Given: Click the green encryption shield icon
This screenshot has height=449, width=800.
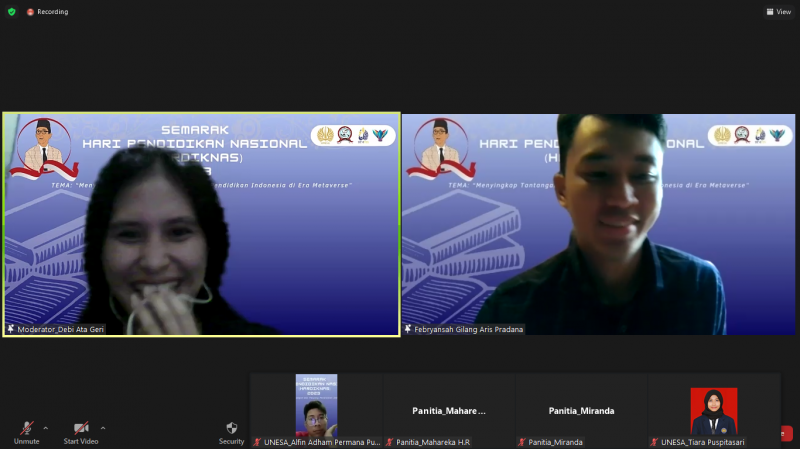Looking at the screenshot, I should point(11,12).
